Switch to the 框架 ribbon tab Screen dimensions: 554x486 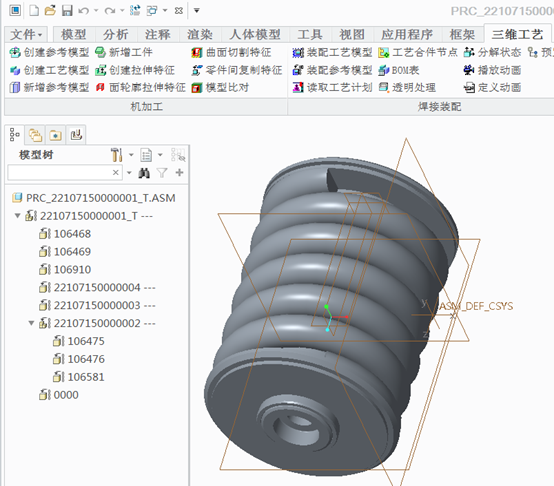462,35
